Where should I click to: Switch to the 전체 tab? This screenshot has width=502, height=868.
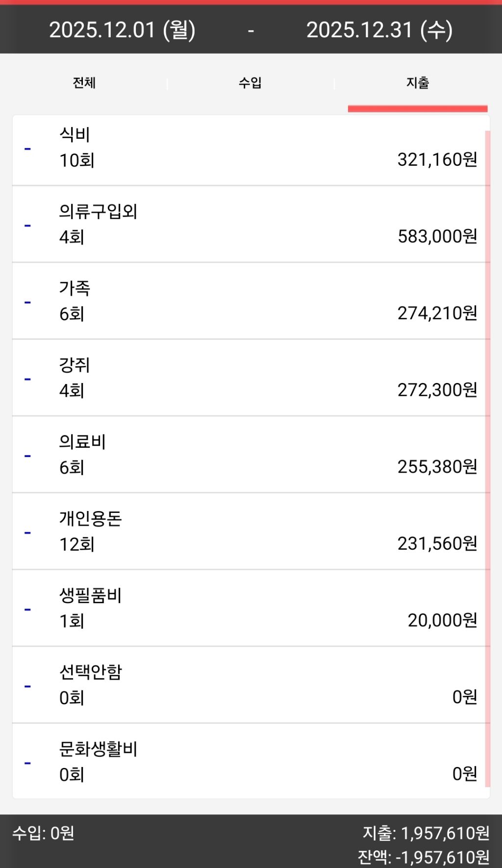point(84,83)
